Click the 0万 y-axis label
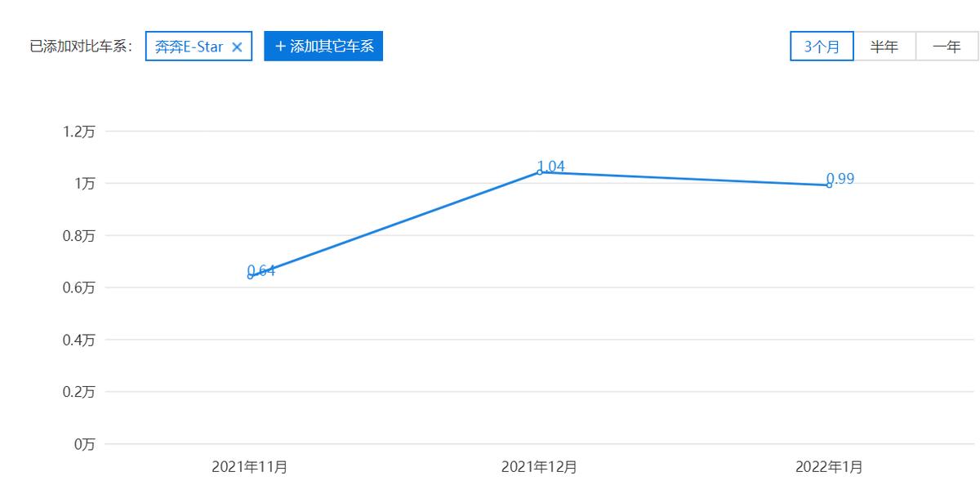Image resolution: width=980 pixels, height=485 pixels. (84, 444)
